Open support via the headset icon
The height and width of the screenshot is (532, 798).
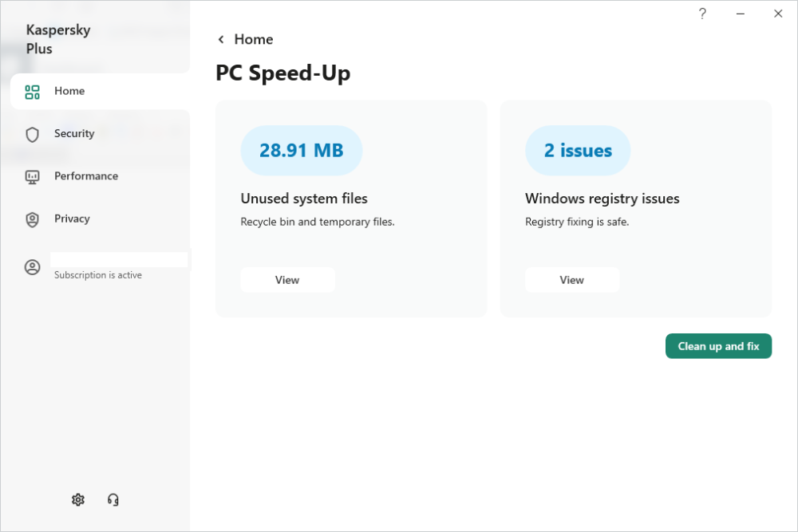pos(113,499)
